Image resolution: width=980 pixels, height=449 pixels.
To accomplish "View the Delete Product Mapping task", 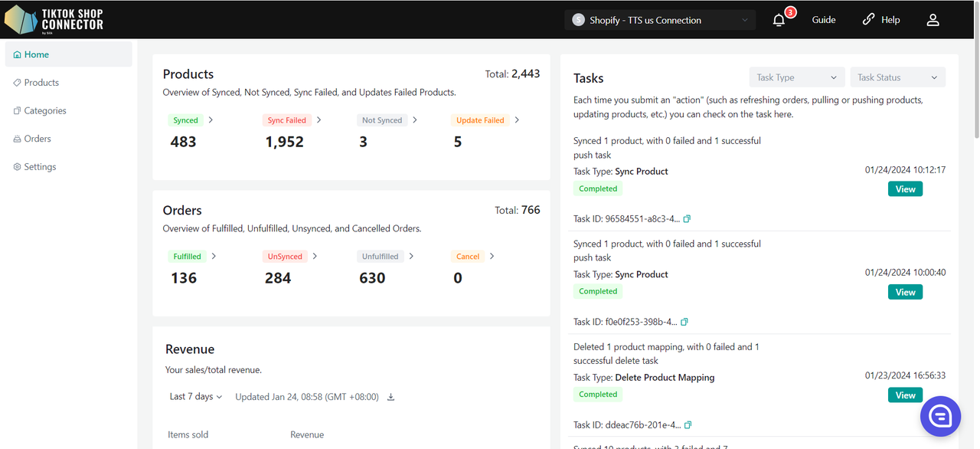I will pyautogui.click(x=905, y=395).
